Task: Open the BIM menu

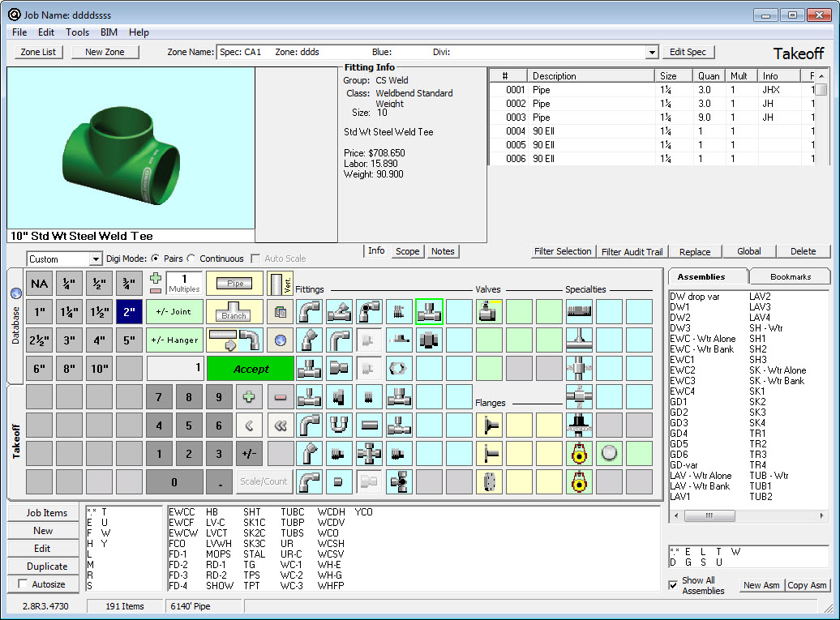Action: click(x=109, y=32)
